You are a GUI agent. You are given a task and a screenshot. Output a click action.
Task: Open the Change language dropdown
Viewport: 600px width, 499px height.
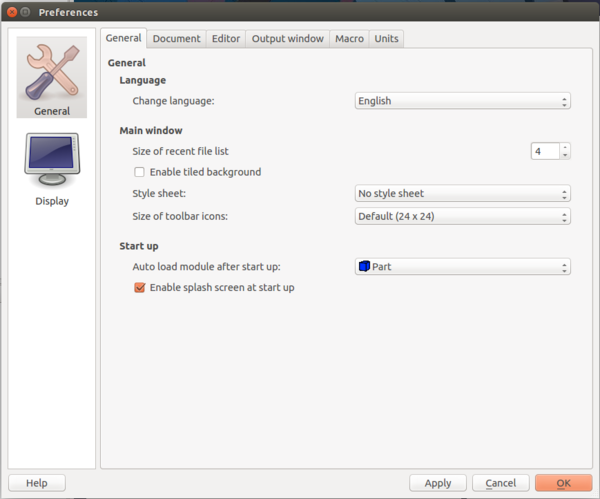point(463,101)
